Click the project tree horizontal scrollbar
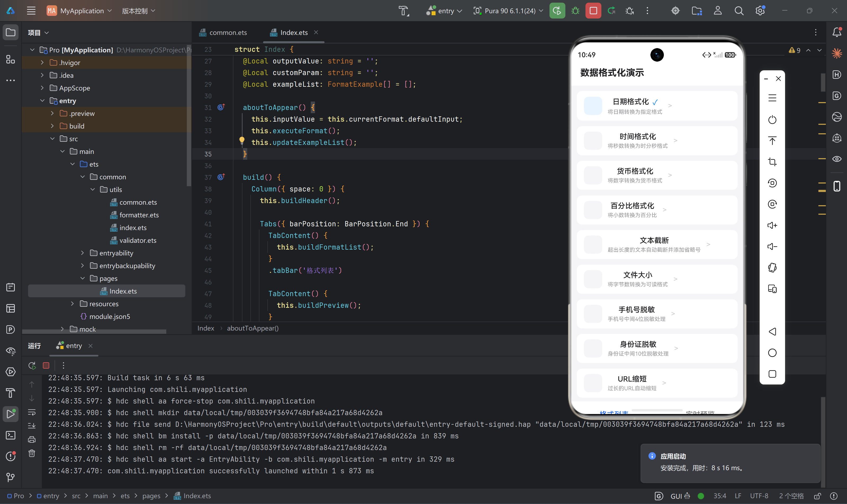The image size is (847, 504). click(94, 332)
